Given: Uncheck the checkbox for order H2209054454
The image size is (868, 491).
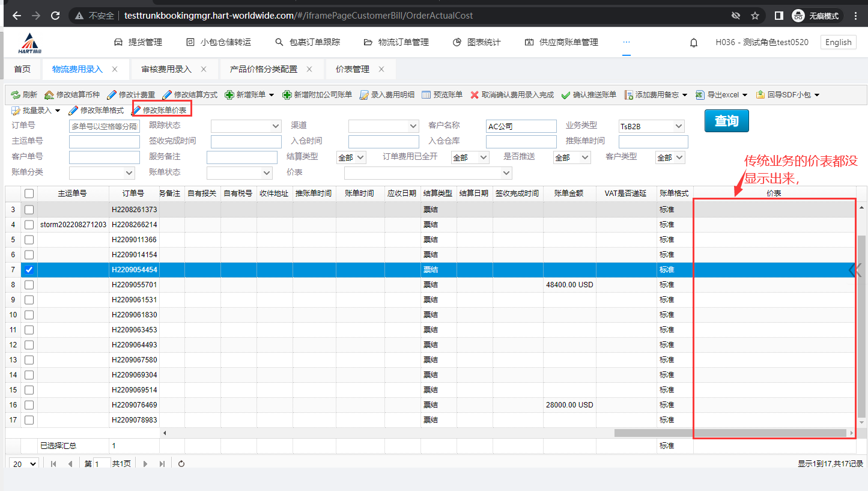Looking at the screenshot, I should [29, 270].
